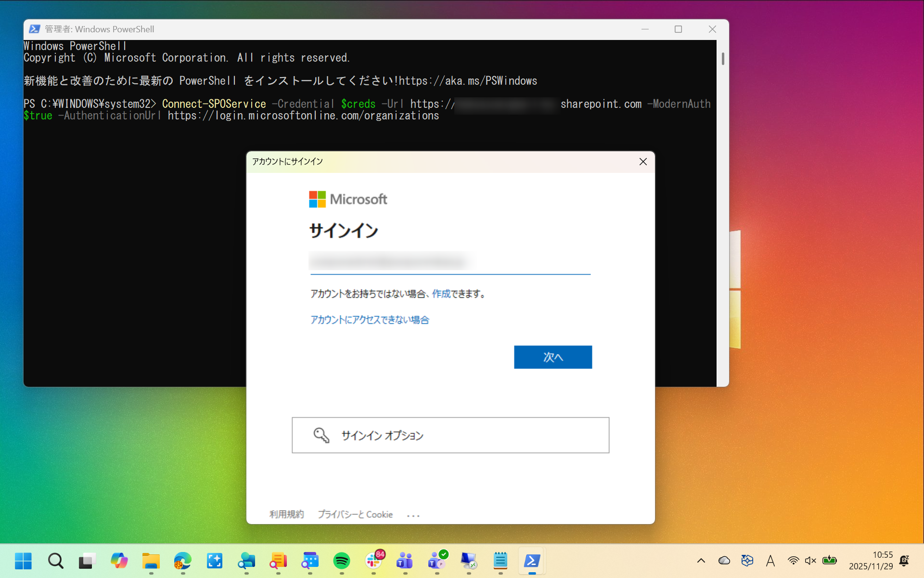Click the sign-in email input field
924x578 pixels.
coord(450,263)
